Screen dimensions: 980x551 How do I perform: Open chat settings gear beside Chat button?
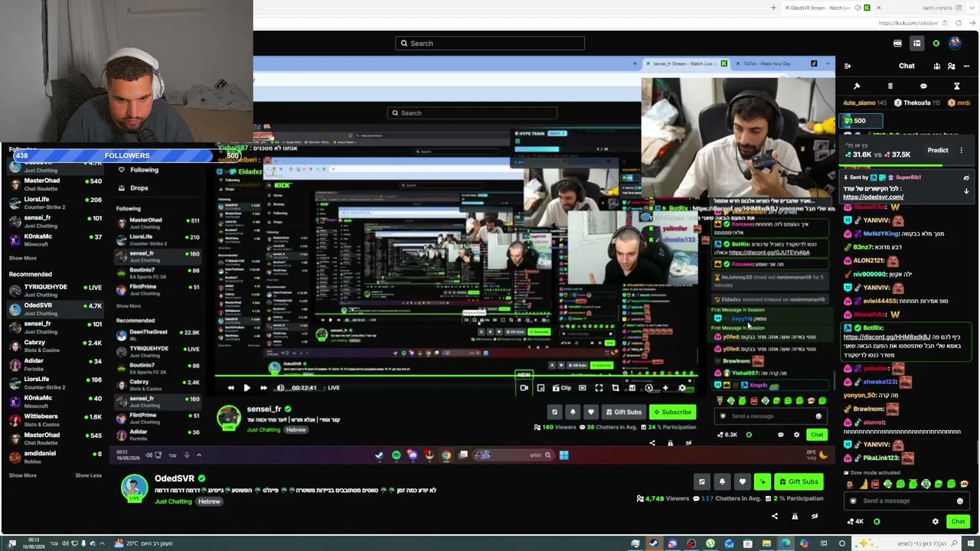pyautogui.click(x=935, y=522)
